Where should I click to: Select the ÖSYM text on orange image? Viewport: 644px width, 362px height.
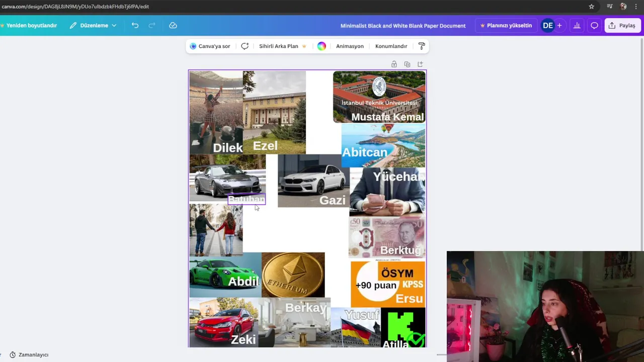click(397, 274)
